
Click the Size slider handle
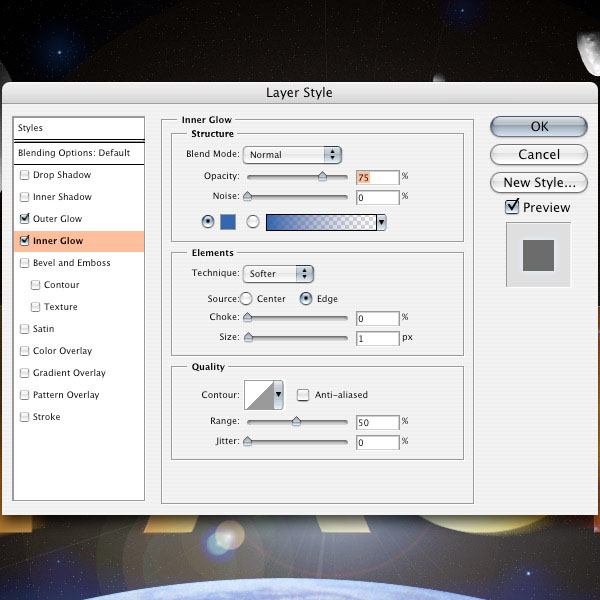tap(248, 338)
